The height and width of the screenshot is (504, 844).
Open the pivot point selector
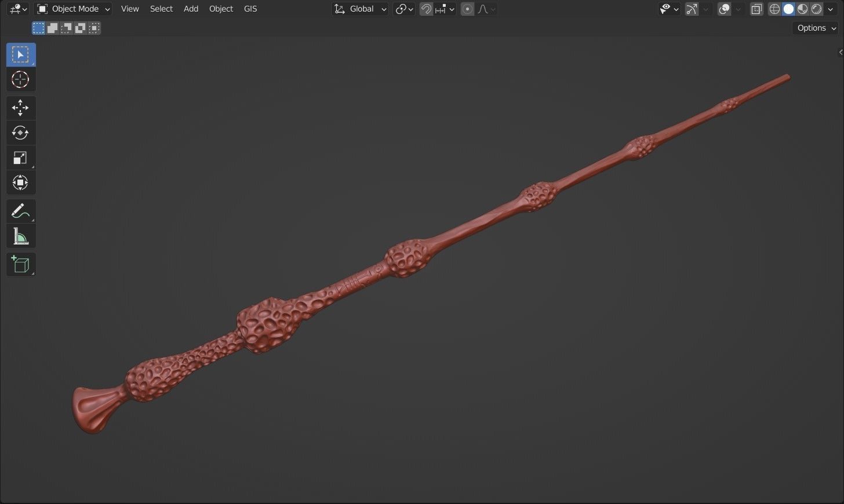(403, 9)
